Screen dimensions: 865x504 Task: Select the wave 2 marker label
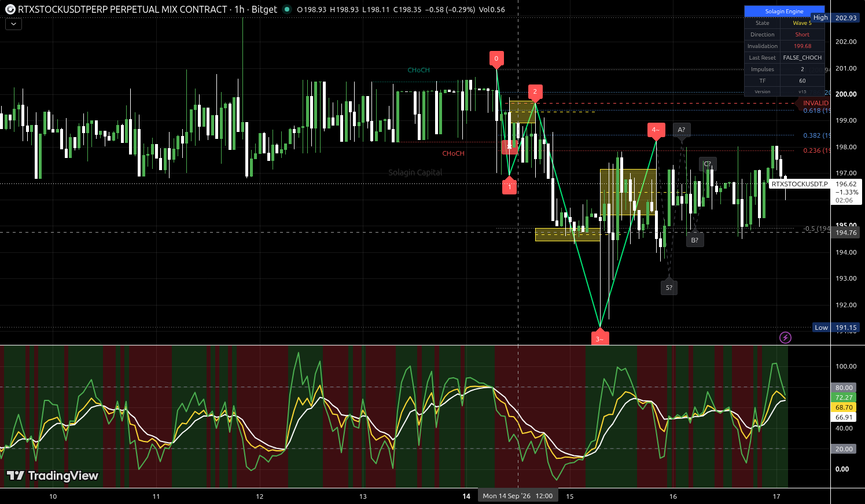tap(535, 91)
